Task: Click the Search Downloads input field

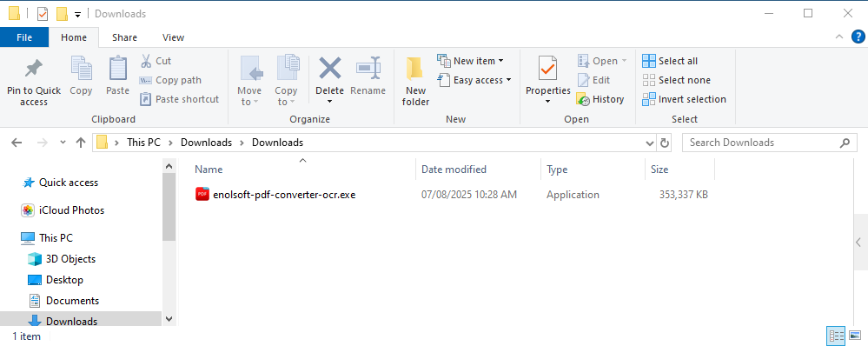Action: (764, 143)
